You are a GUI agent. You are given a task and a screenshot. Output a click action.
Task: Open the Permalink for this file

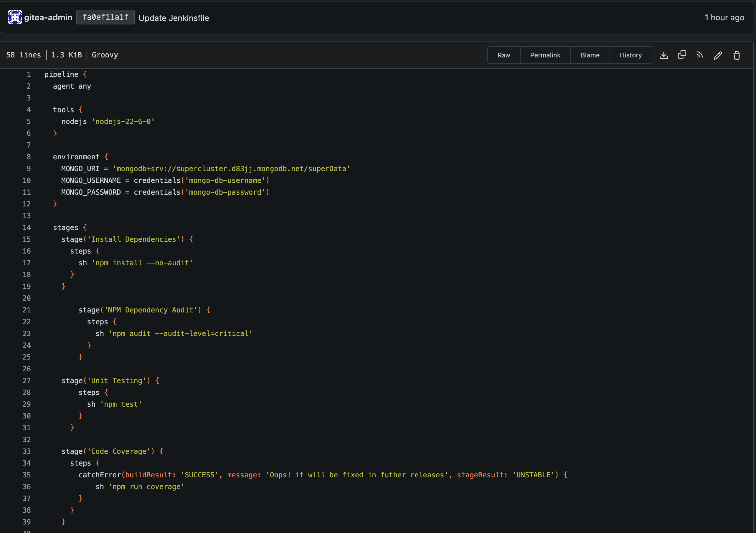pos(545,55)
